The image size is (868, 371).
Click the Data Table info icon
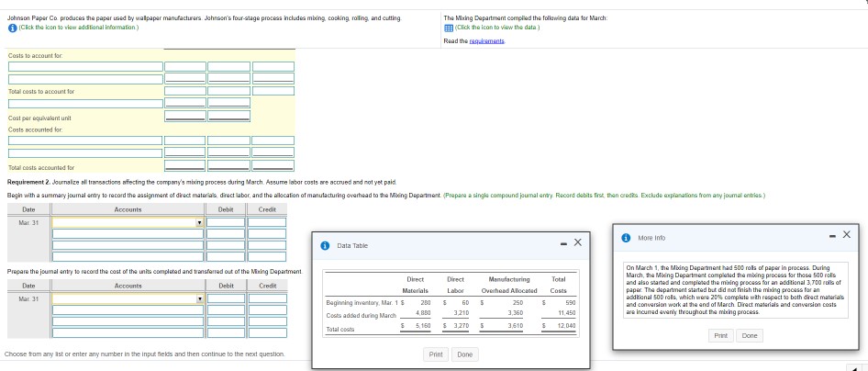tap(327, 245)
